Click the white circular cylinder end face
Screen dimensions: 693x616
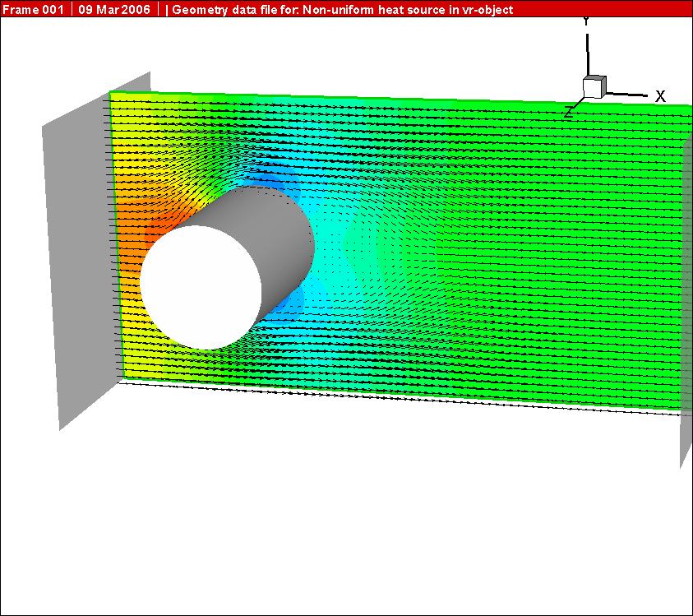tap(201, 284)
